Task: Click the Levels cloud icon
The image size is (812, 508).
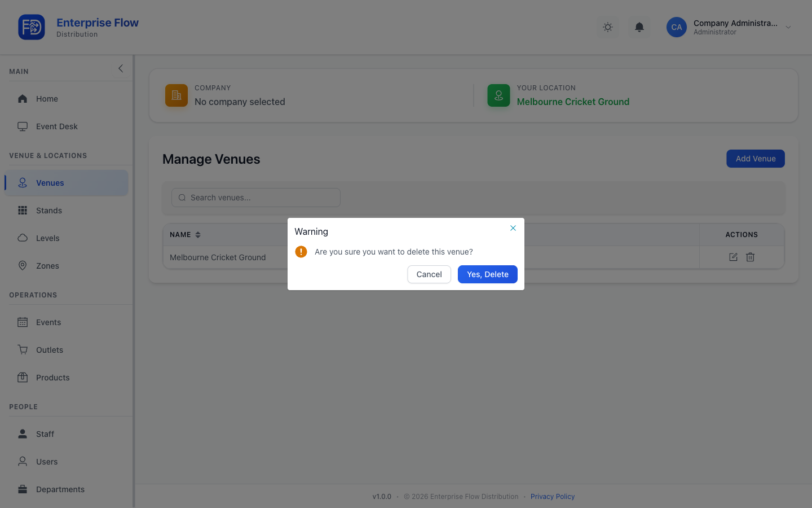Action: point(23,238)
